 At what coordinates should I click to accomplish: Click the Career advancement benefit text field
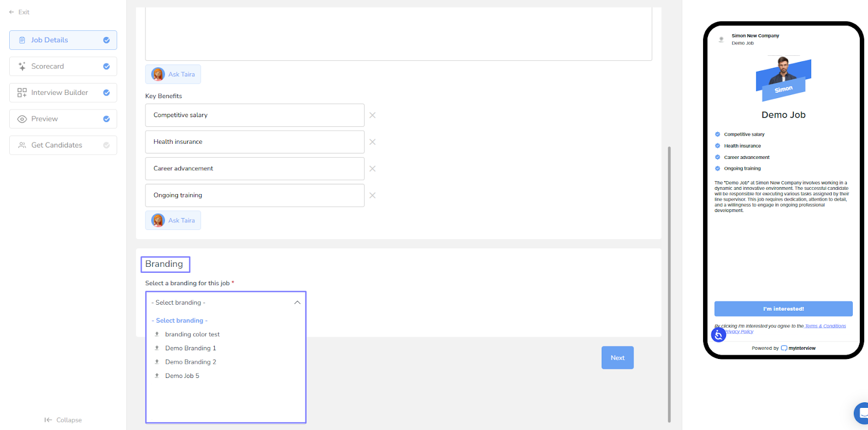pyautogui.click(x=254, y=169)
